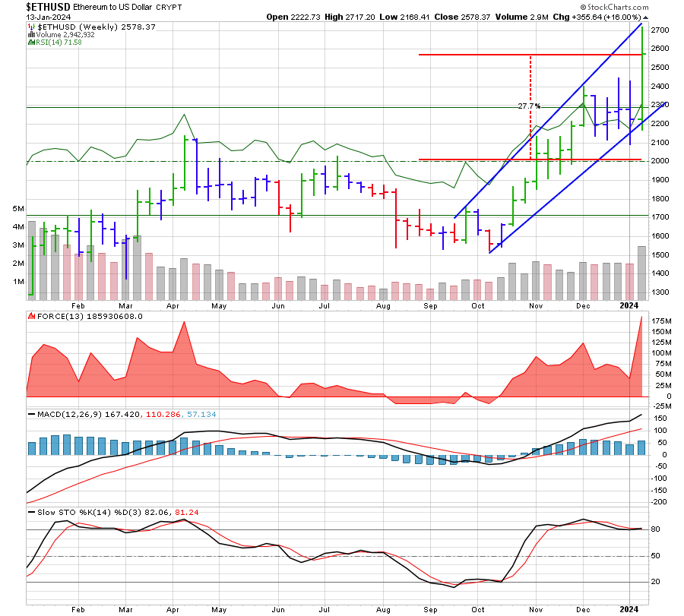Click the candlestick icon beside $ETHUSD (Weekly)
Viewport: 684px width, 616px height.
click(x=31, y=27)
